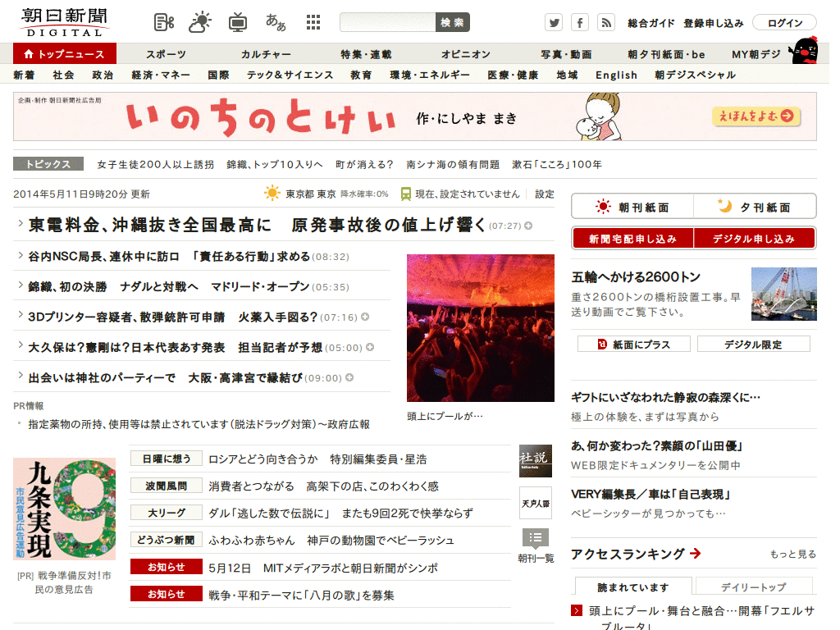Open the weather forecast icon in the header
Image resolution: width=840 pixels, height=630 pixels.
(199, 21)
